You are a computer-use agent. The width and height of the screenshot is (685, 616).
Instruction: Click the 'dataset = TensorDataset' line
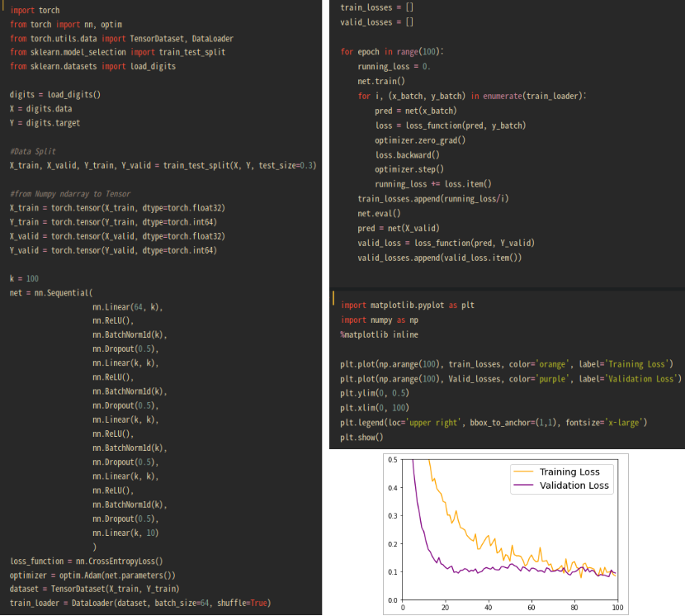click(94, 589)
